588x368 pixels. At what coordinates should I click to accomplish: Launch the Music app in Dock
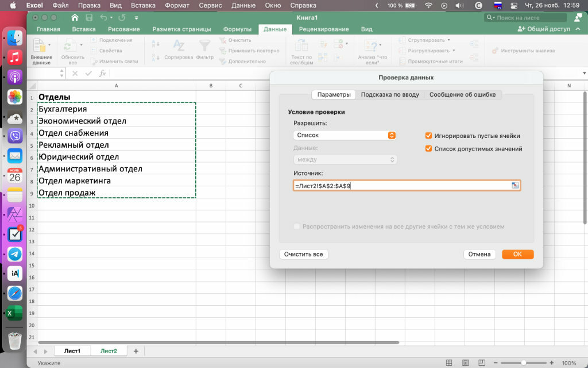click(x=15, y=57)
